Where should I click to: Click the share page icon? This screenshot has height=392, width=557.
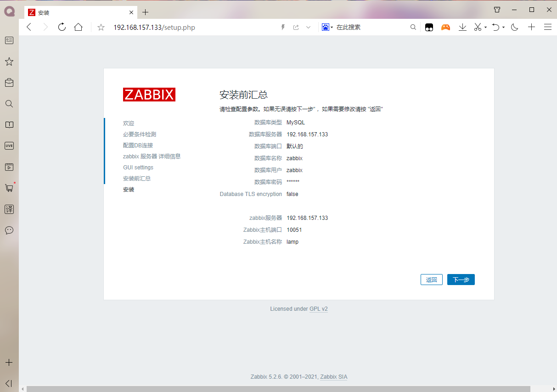click(296, 28)
